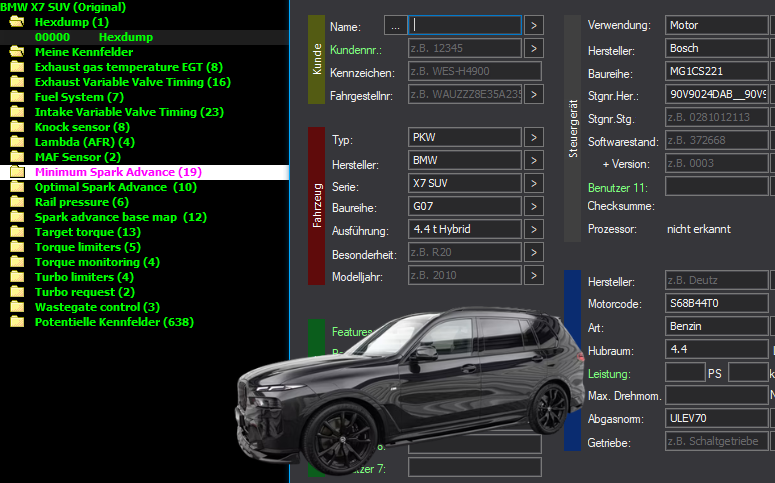Select the Fuel System (7) label

(79, 97)
